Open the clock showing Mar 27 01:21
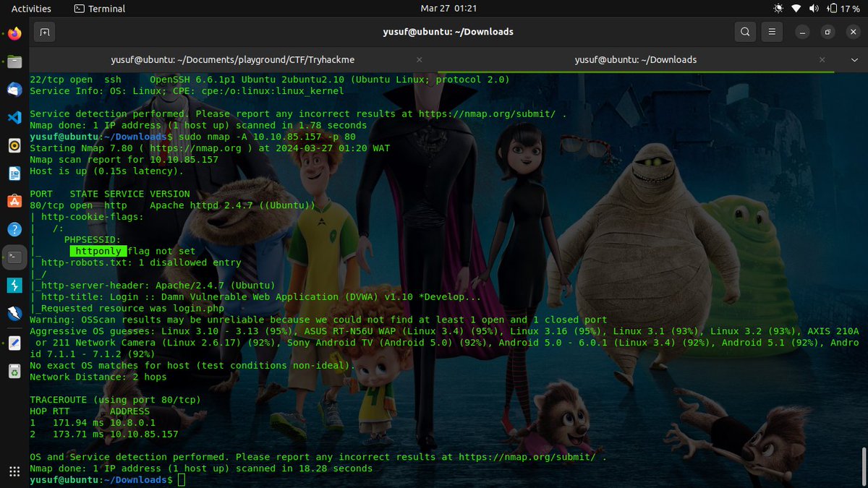 tap(448, 9)
